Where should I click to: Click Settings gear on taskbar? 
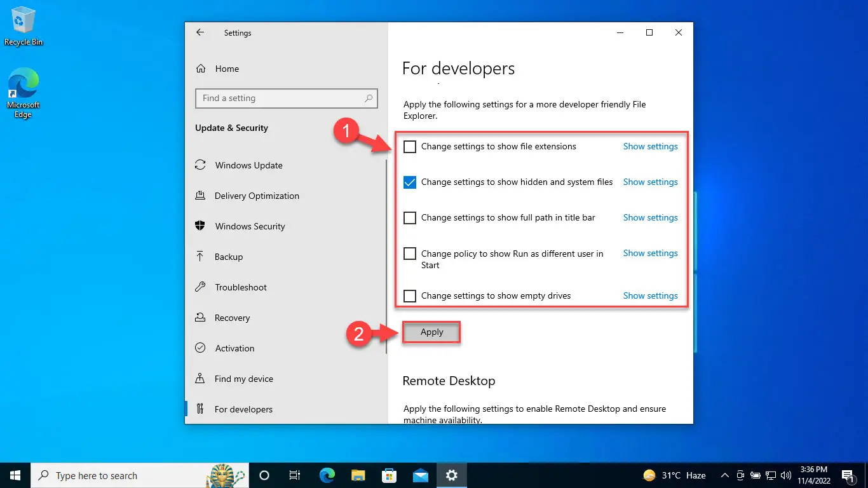pyautogui.click(x=451, y=475)
